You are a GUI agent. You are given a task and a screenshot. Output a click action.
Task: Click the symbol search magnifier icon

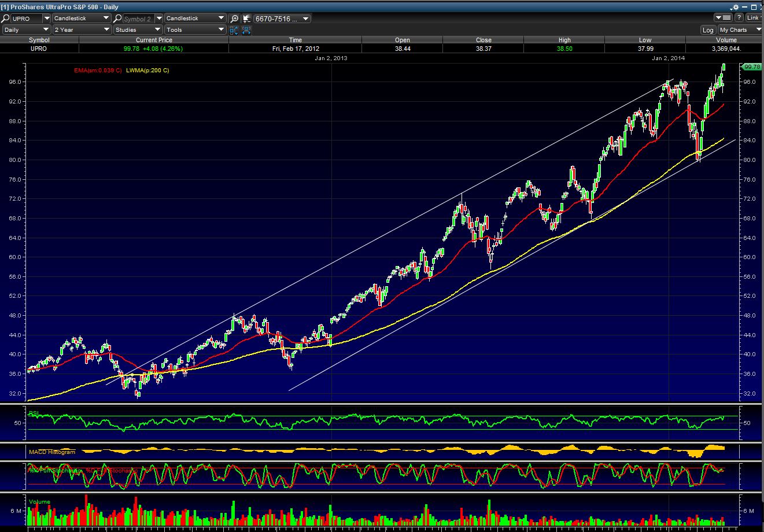[x=6, y=19]
